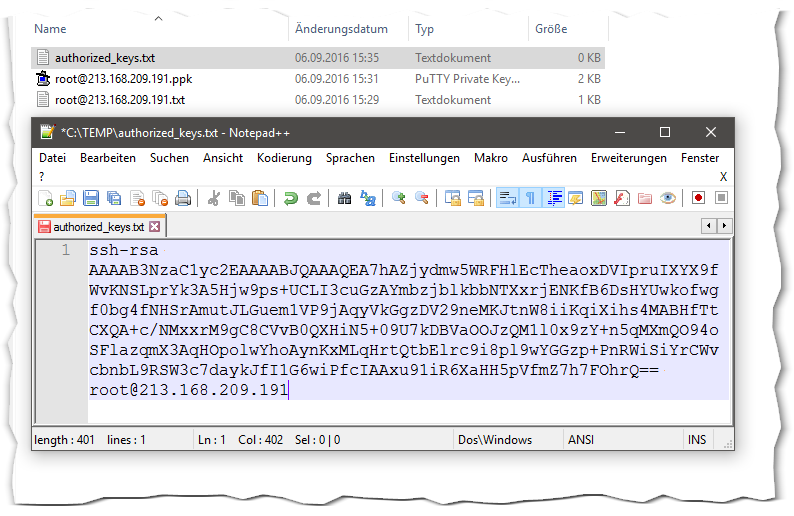Viewport: 794px width, 516px height.
Task: Click the Save file toolbar icon
Action: point(90,198)
